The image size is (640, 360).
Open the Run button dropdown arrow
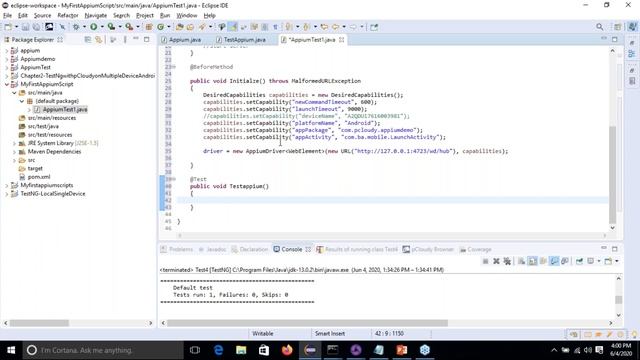[102, 27]
